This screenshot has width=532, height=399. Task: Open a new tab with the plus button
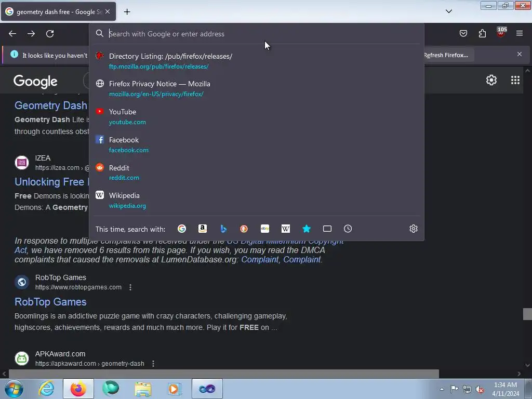(x=127, y=12)
